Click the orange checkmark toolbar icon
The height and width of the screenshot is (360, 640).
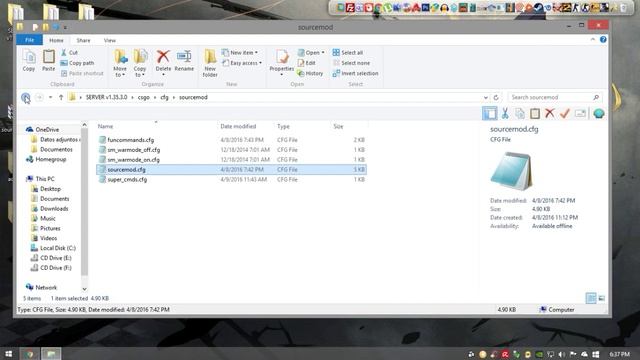click(564, 113)
